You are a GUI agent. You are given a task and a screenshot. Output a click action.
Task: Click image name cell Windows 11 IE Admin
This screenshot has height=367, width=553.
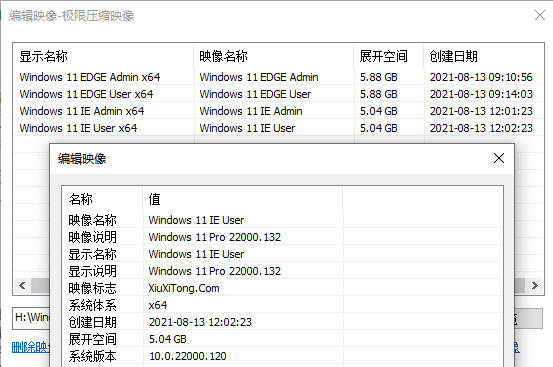(x=251, y=111)
